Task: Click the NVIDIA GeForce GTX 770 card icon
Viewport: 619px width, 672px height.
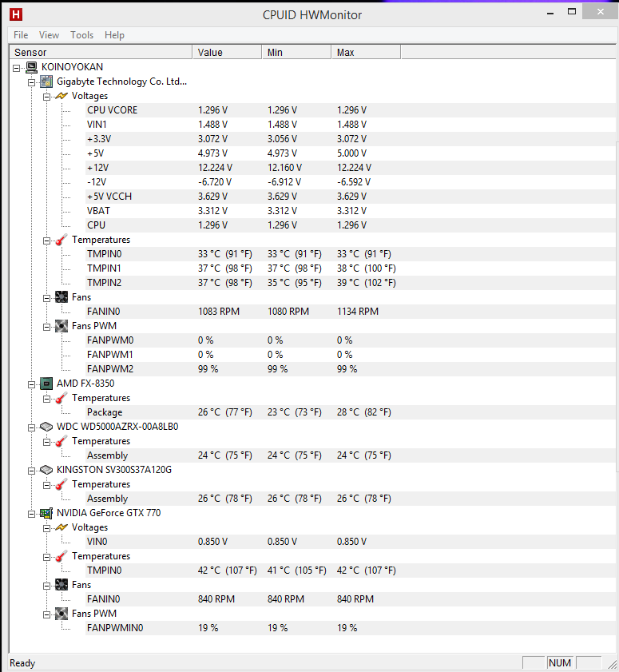Action: pyautogui.click(x=46, y=513)
